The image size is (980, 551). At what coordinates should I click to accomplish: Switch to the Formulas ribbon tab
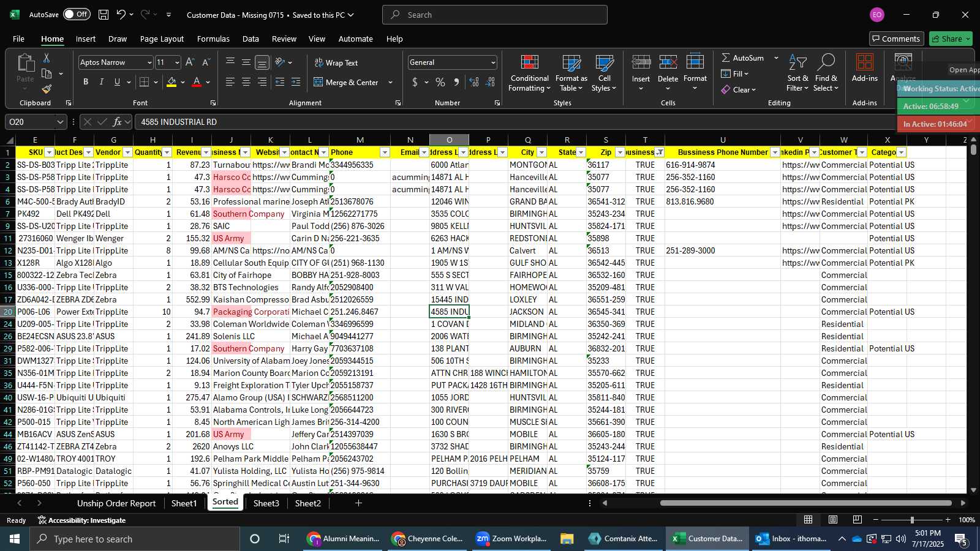point(213,39)
